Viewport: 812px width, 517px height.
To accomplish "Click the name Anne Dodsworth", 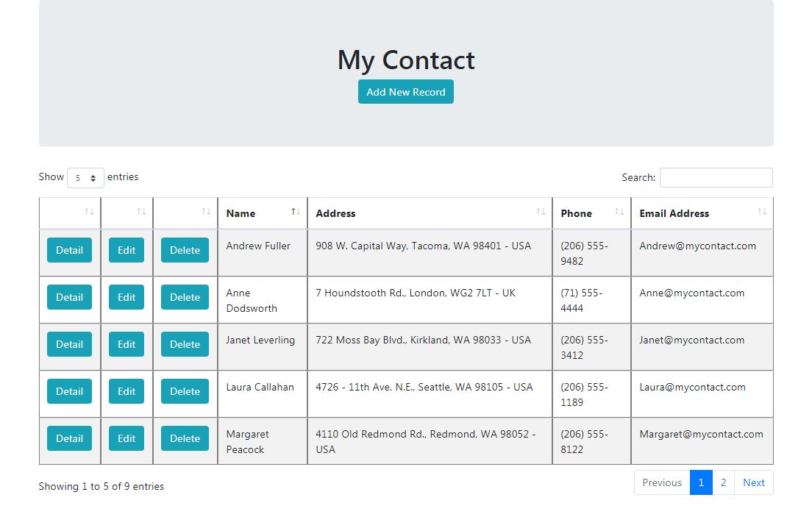I will pos(252,301).
